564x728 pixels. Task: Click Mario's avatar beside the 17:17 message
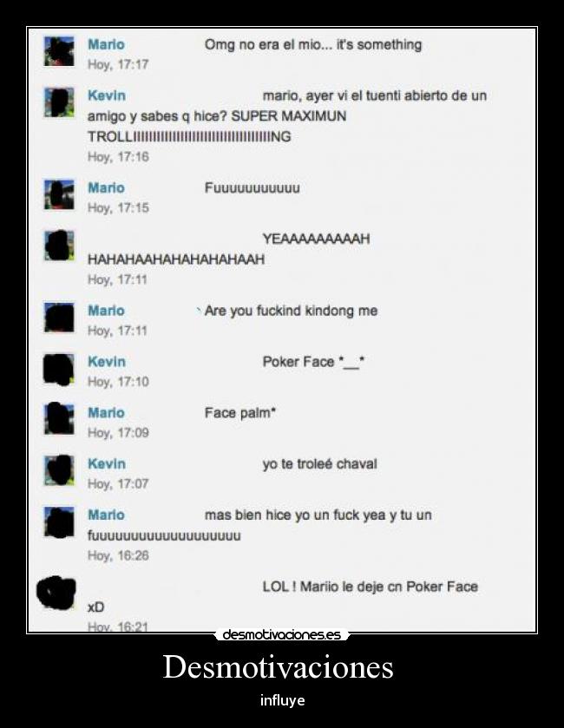(x=59, y=51)
